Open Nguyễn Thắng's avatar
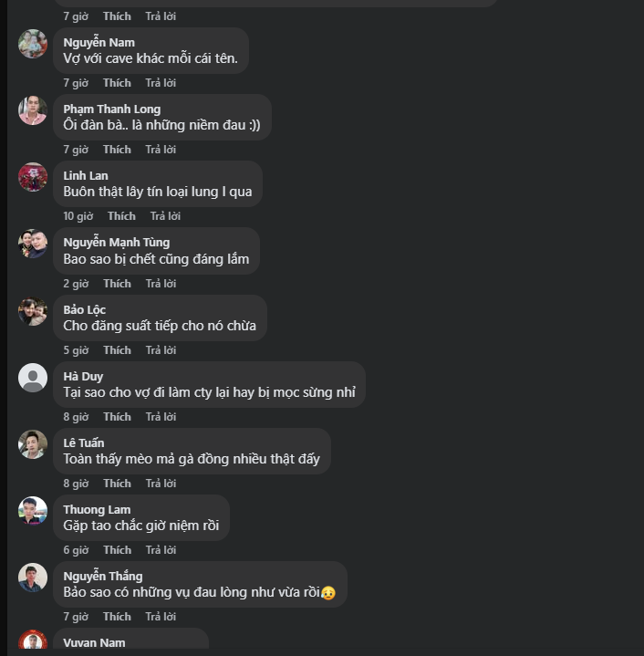 [x=33, y=578]
